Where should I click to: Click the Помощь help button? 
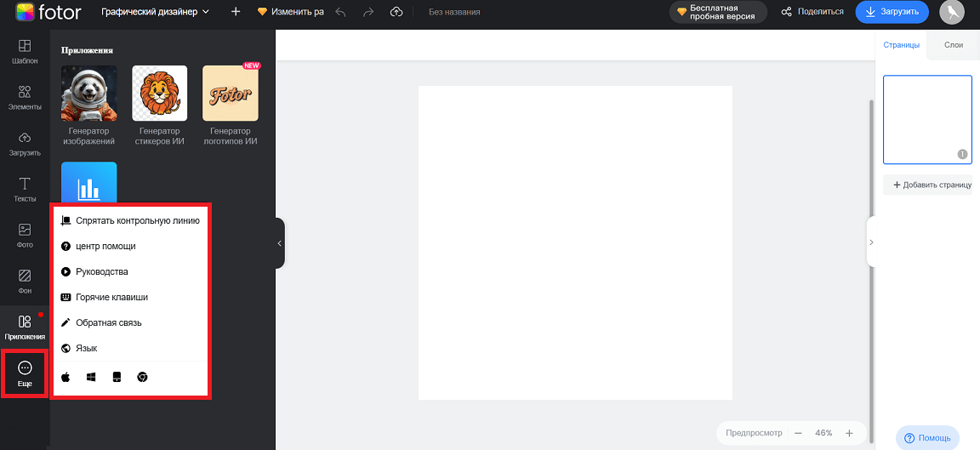[x=927, y=437]
